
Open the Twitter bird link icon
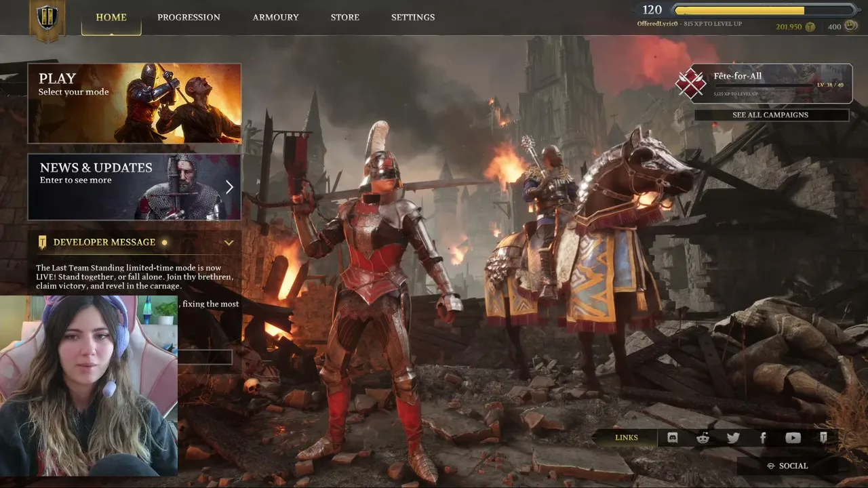click(733, 438)
